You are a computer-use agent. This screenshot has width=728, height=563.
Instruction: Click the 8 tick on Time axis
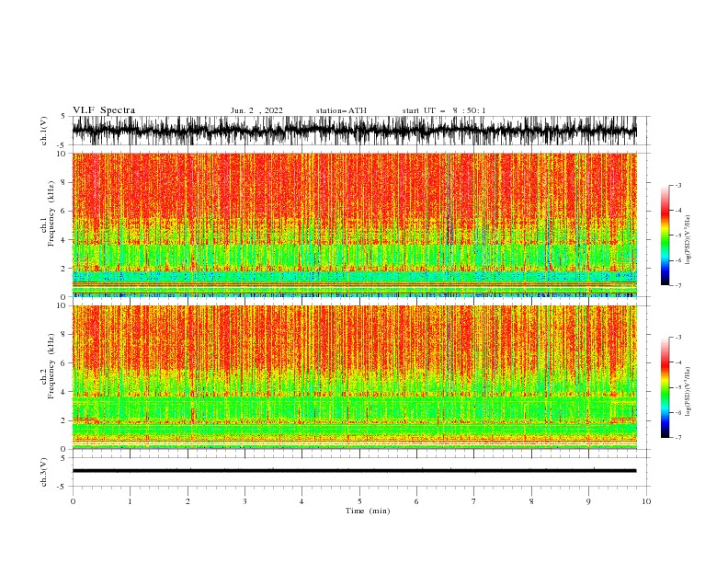[x=531, y=501]
